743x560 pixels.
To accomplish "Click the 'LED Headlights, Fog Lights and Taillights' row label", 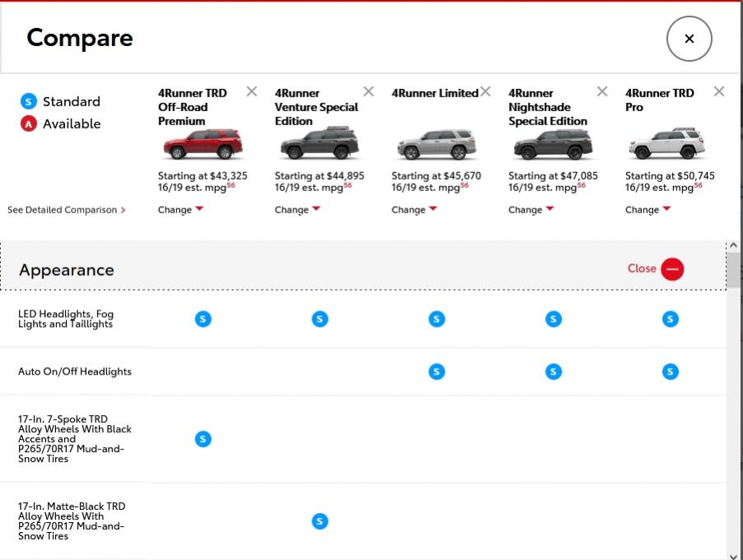I will click(66, 319).
